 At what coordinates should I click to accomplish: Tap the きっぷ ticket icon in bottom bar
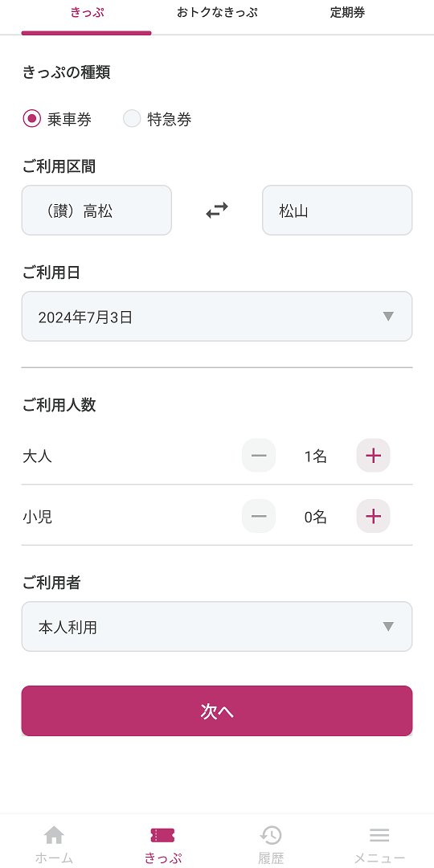click(162, 835)
